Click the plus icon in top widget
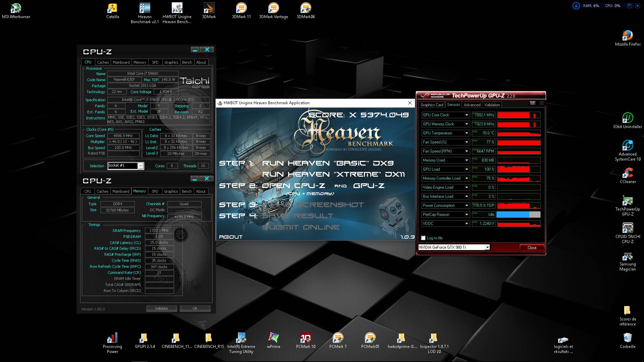 tap(637, 6)
